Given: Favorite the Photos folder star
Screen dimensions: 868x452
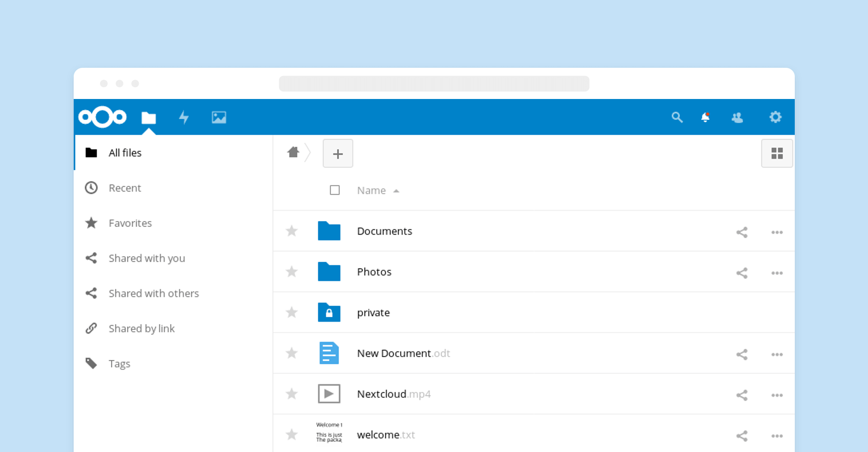Looking at the screenshot, I should point(292,272).
